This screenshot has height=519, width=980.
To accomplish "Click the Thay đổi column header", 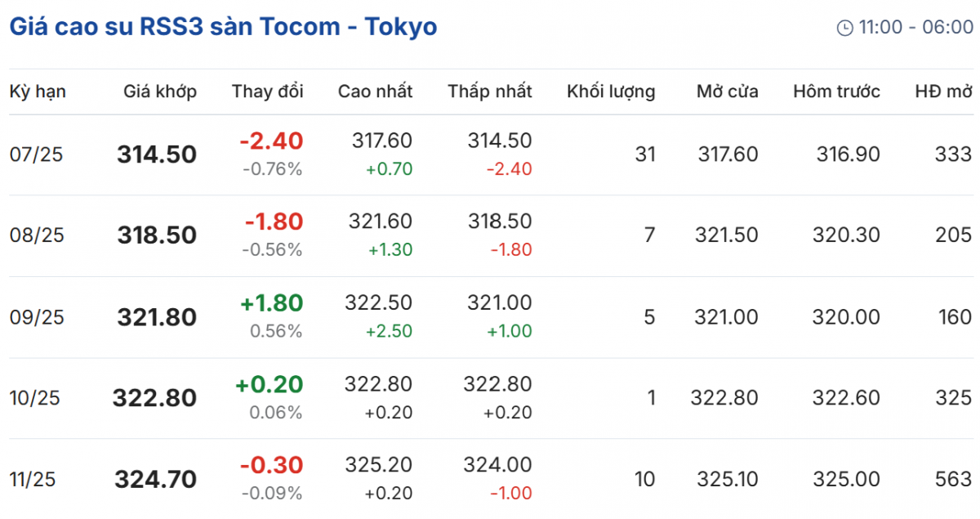I will click(x=267, y=92).
